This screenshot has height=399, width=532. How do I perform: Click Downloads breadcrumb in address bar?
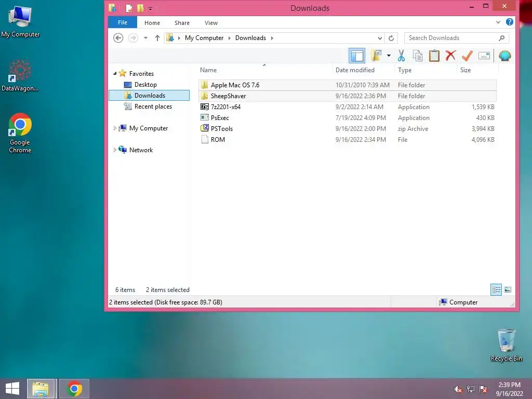[x=250, y=38]
